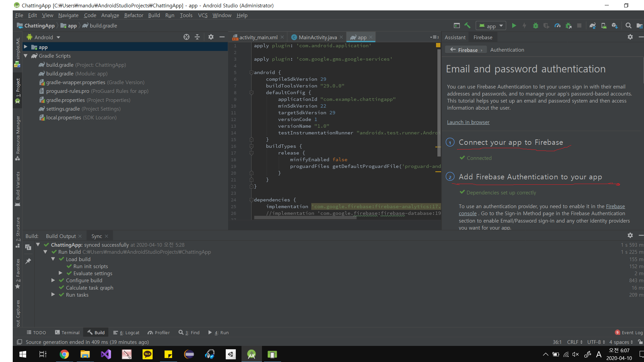
Task: Show recent files list in editor tabs
Action: 434,37
